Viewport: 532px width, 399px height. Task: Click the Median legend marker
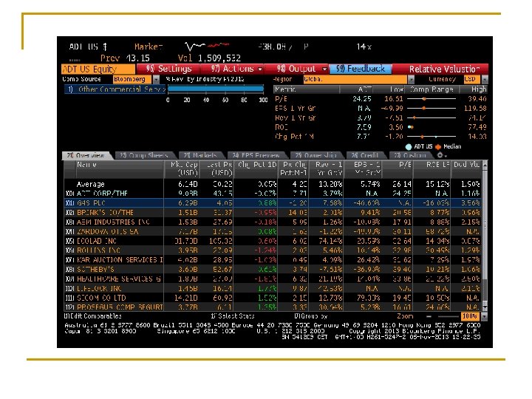[x=438, y=146]
